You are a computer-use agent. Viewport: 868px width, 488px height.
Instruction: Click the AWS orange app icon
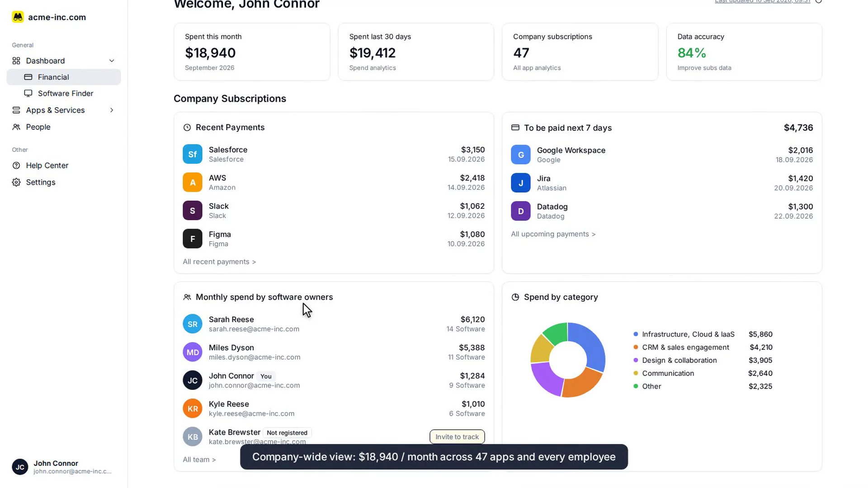(193, 182)
